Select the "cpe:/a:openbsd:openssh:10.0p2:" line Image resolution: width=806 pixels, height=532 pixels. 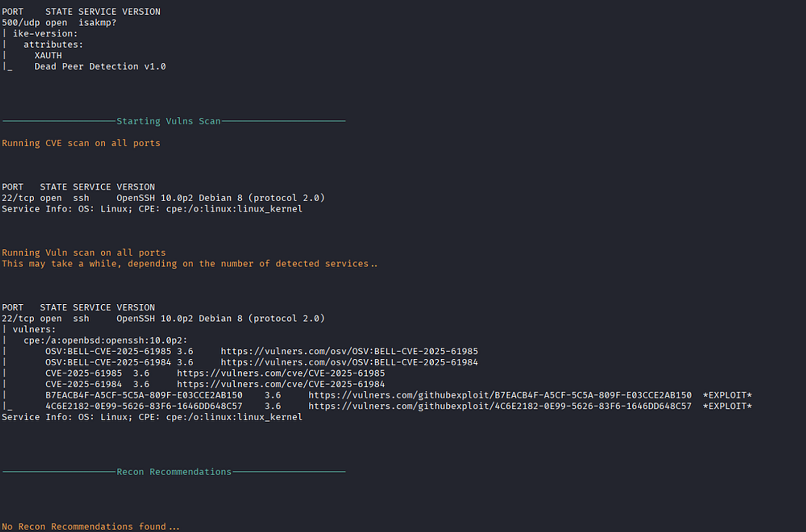point(105,341)
